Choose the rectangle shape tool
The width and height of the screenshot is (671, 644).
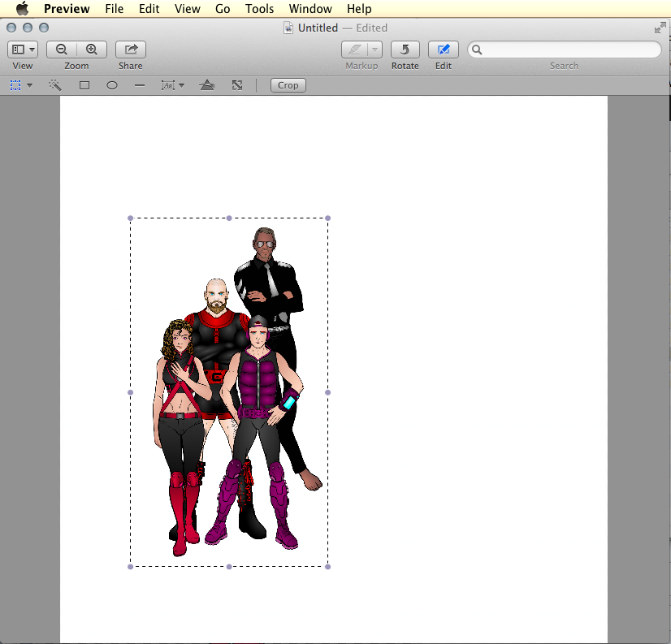[x=84, y=85]
